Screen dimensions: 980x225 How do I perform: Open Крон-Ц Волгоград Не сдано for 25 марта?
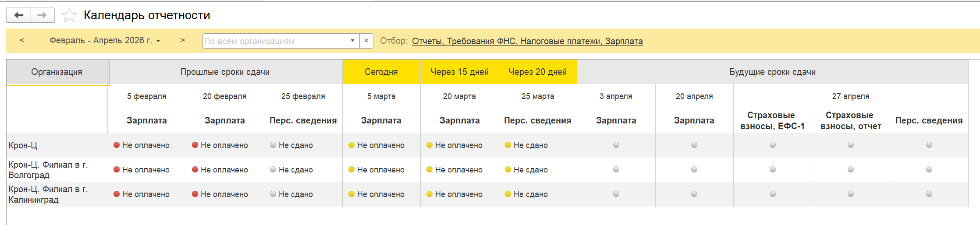[x=526, y=170]
